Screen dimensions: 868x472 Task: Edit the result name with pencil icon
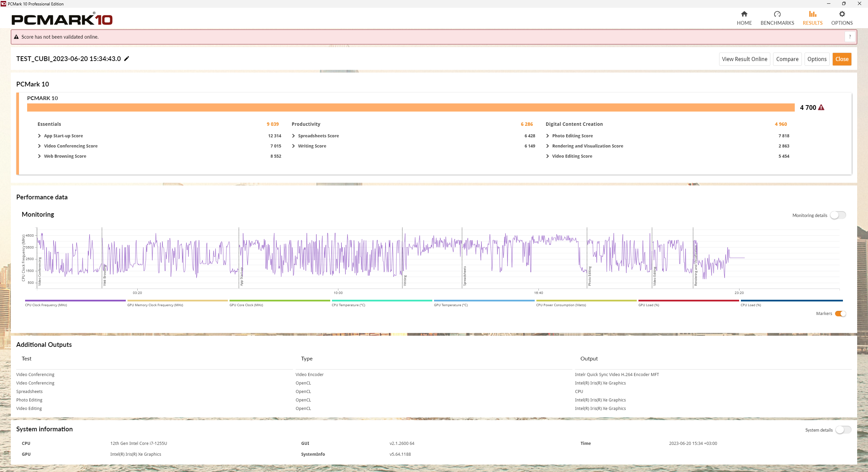point(127,59)
